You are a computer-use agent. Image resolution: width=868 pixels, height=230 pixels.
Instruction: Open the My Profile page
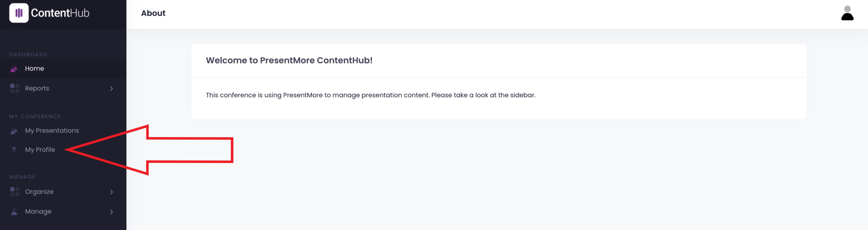(x=40, y=150)
